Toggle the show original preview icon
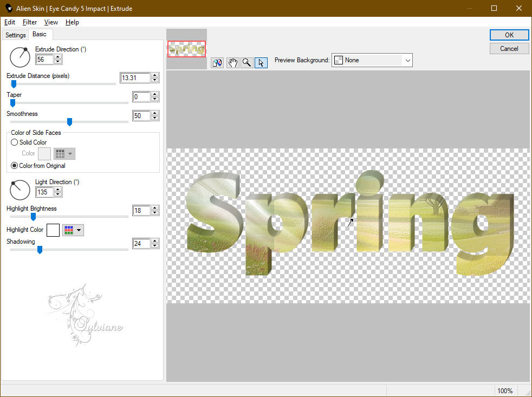 (x=217, y=63)
